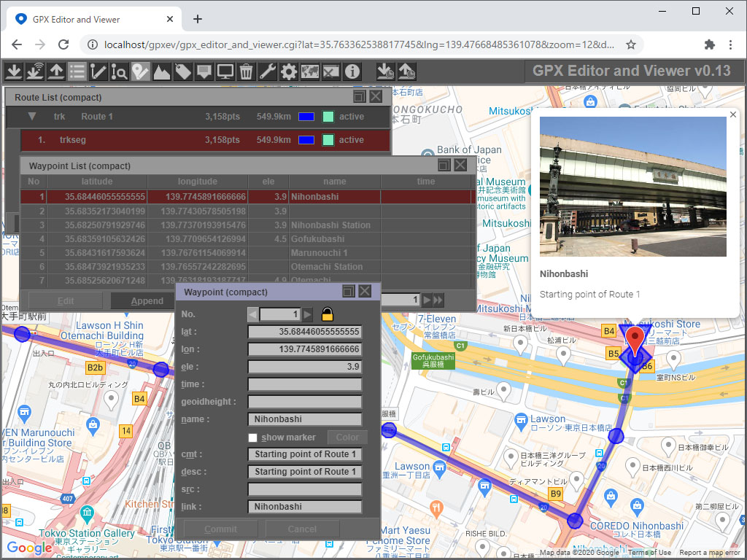
Task: Toggle the padlock next to waypoint number
Action: [x=328, y=314]
